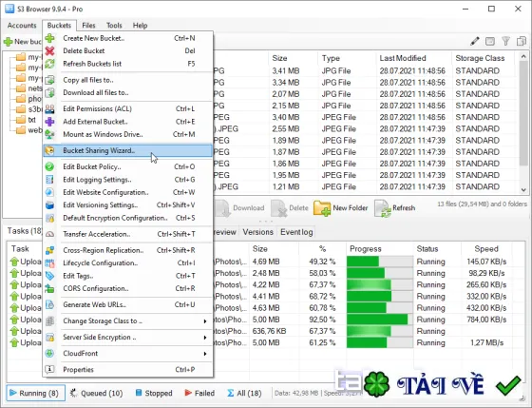Click the green plus Create New Bucket icon
Viewport: 532px width, 408px height.
[x=49, y=38]
